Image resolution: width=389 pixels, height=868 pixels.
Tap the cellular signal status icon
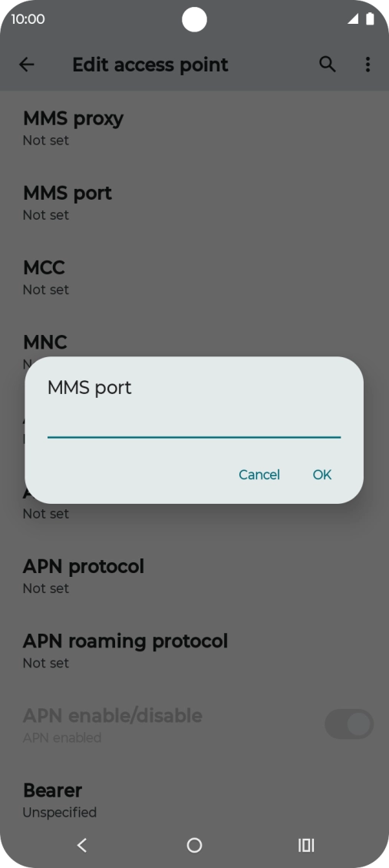[352, 19]
